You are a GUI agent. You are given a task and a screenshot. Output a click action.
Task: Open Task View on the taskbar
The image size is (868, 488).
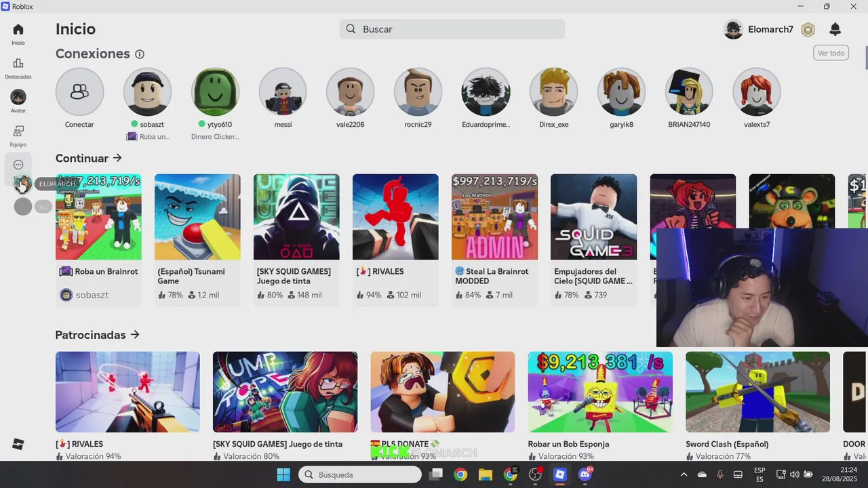click(x=436, y=474)
